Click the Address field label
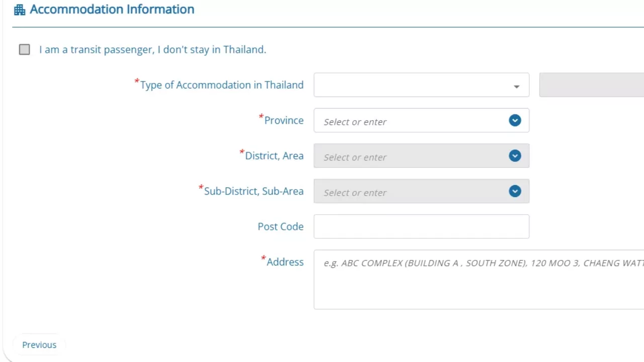Screen dimensions: 644x362 click(285, 262)
